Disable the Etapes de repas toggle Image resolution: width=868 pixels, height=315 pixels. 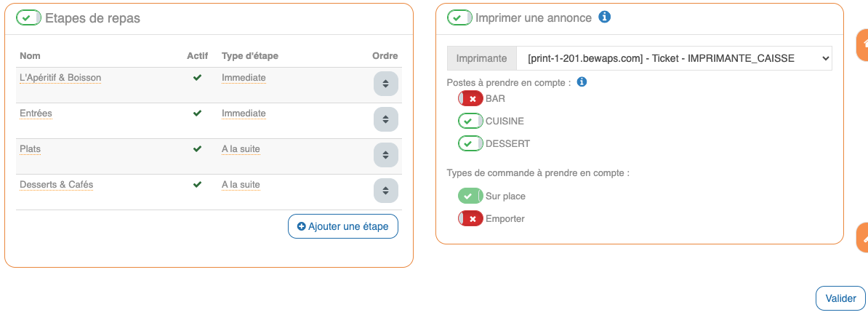pos(29,17)
